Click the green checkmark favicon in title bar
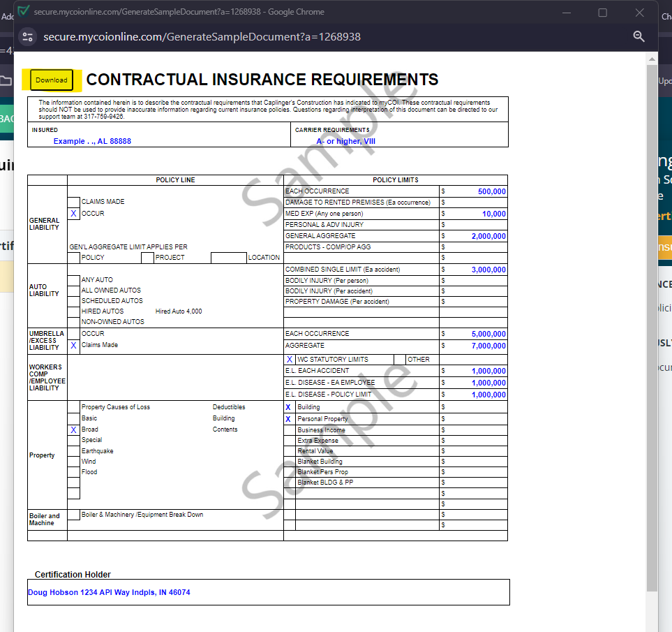The image size is (672, 632). [24, 12]
